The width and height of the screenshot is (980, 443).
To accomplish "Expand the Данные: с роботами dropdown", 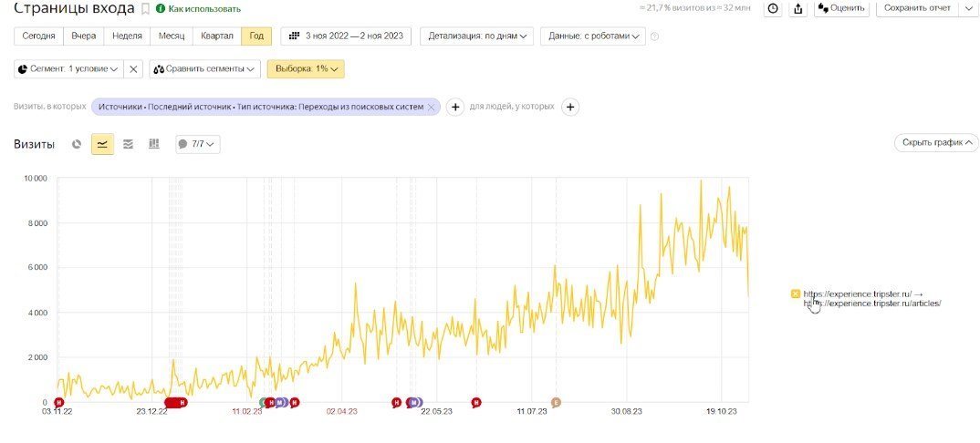I will (x=592, y=36).
